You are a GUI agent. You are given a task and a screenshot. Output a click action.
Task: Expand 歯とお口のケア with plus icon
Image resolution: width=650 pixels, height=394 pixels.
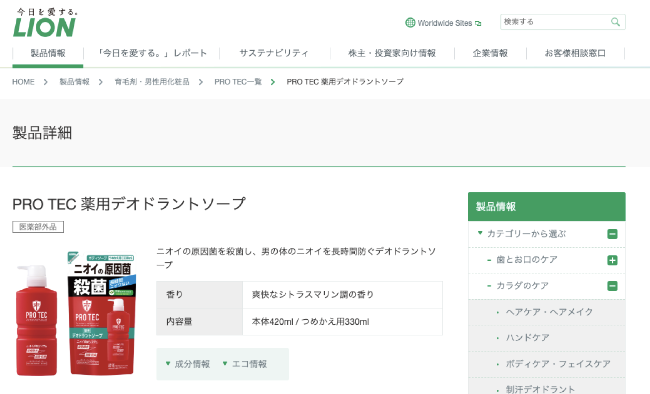[x=612, y=260]
